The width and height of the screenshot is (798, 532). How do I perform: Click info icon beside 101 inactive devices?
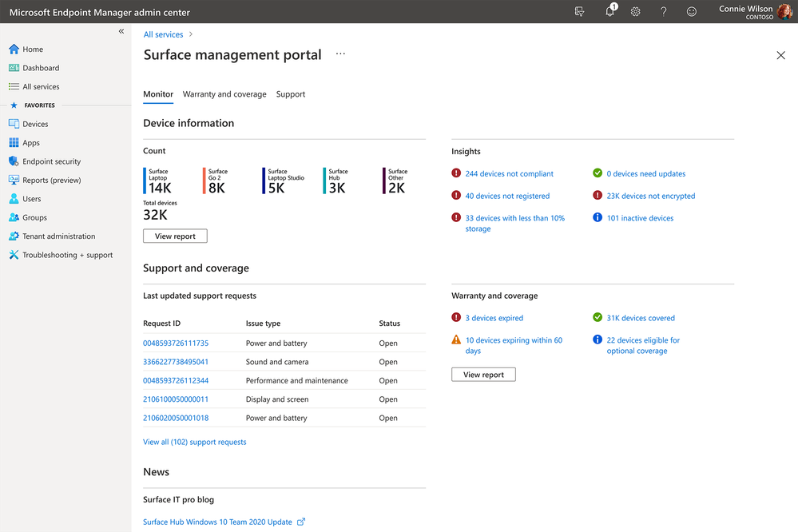coord(598,217)
